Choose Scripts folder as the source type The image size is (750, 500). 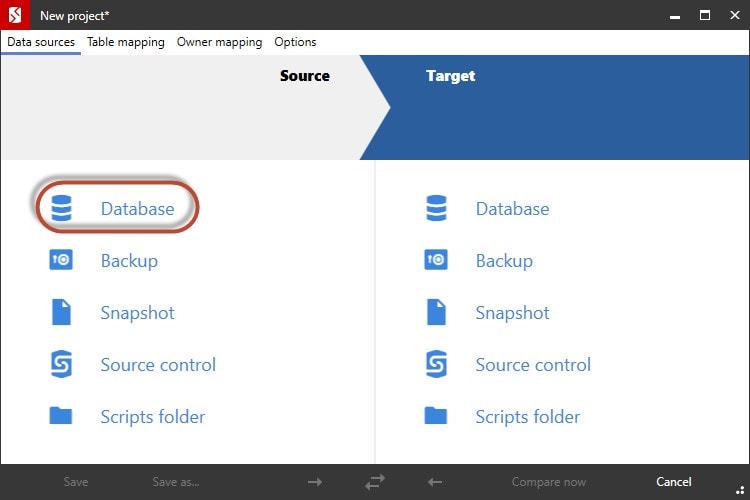pyautogui.click(x=153, y=417)
